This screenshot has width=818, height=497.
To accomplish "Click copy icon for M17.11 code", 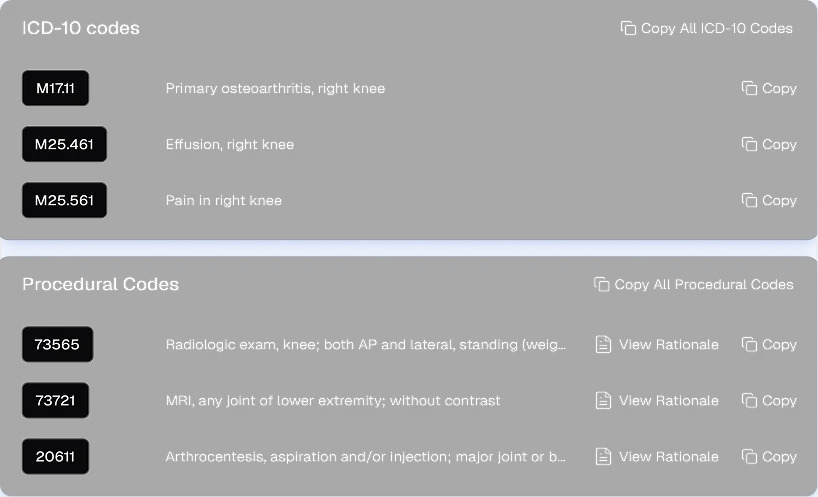I will pos(749,88).
